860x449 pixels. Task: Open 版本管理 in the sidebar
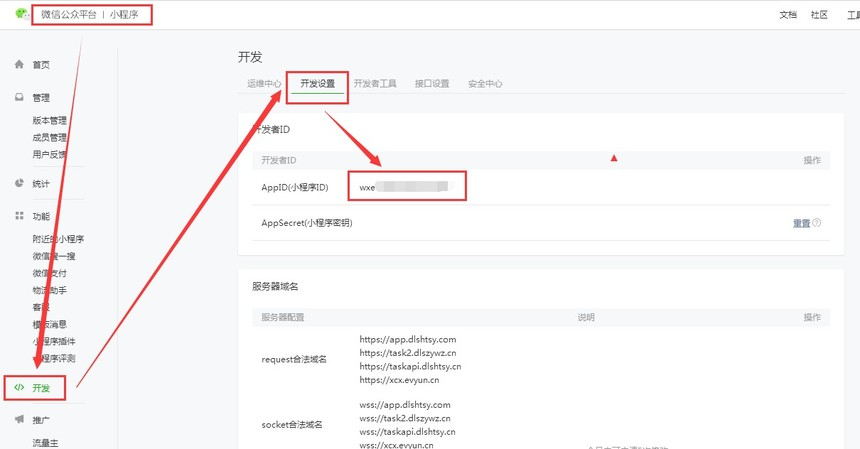50,121
